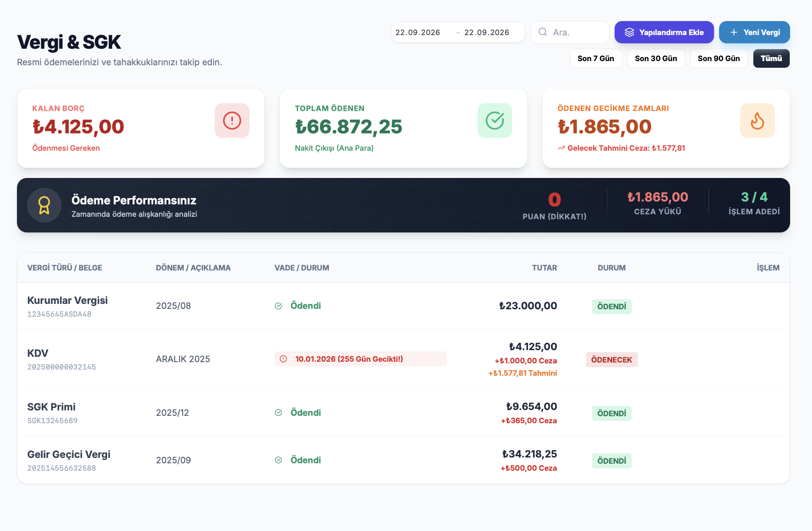Click the ÖDENDİ badge for SGK Primi
Screen dimensions: 812x531
point(612,413)
